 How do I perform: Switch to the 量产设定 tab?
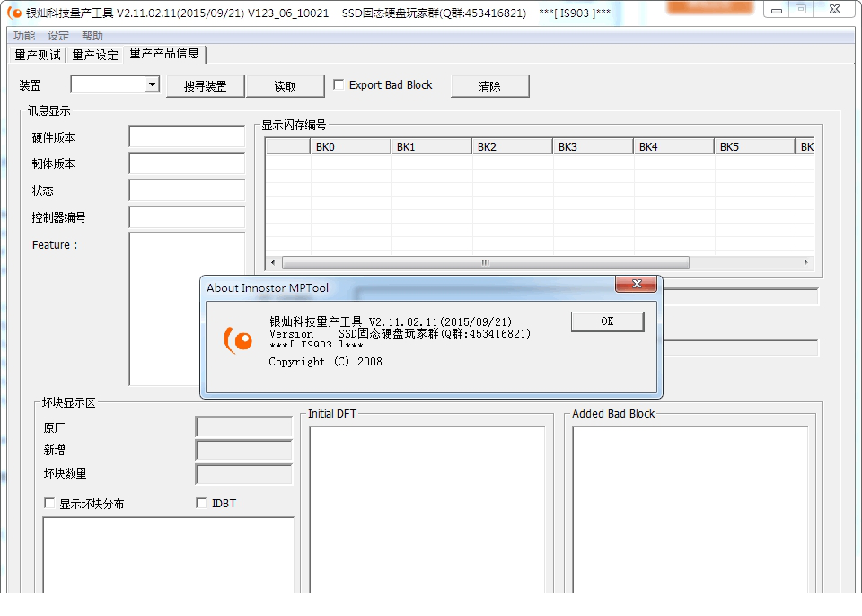tap(95, 55)
